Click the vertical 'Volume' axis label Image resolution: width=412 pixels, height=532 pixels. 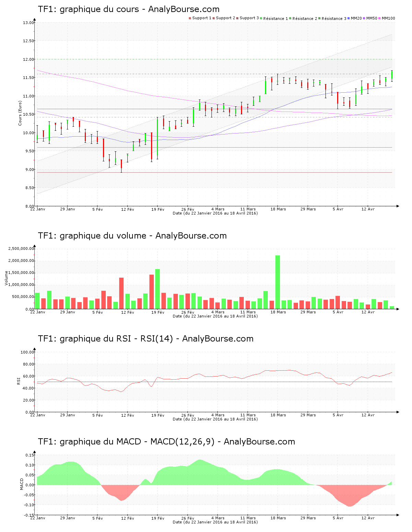pos(6,278)
